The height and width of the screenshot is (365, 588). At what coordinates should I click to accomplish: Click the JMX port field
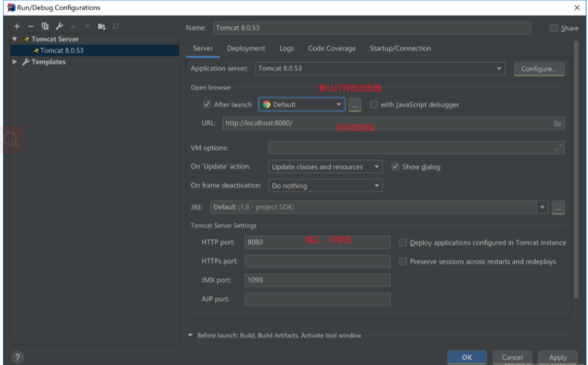pyautogui.click(x=317, y=280)
